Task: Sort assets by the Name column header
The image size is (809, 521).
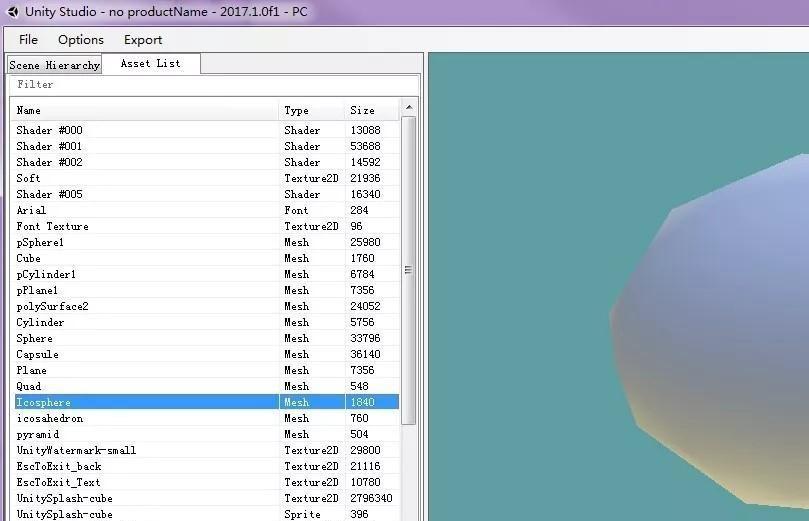Action: pyautogui.click(x=145, y=110)
